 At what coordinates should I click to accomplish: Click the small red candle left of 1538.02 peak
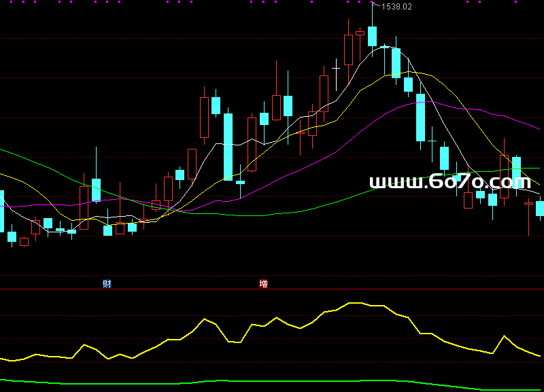pyautogui.click(x=360, y=33)
